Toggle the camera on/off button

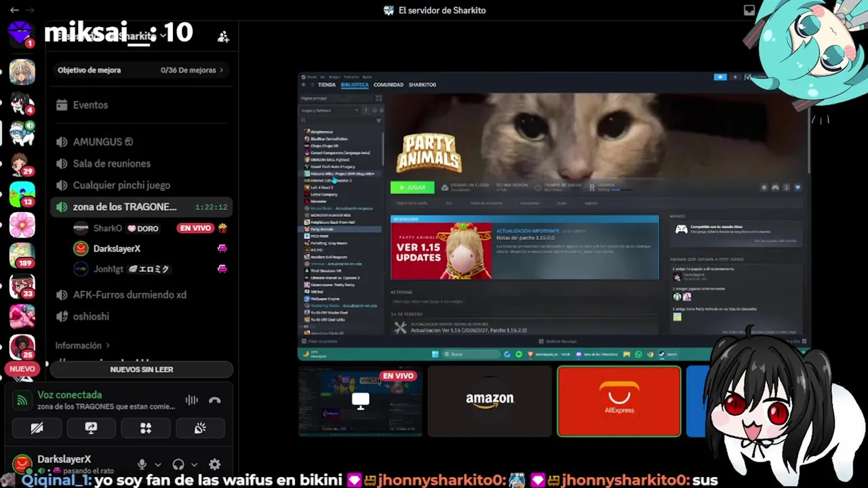coord(37,428)
